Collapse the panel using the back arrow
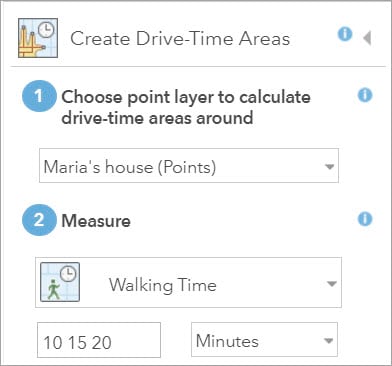The height and width of the screenshot is (366, 392). 367,38
